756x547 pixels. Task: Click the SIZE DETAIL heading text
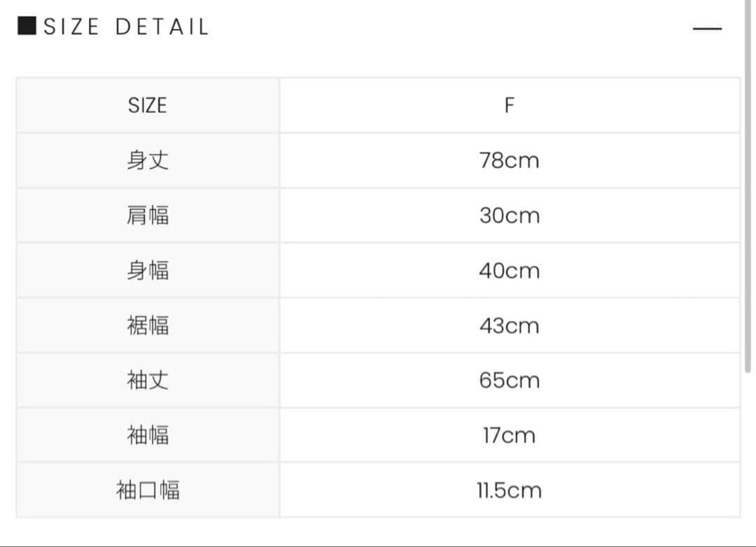point(125,26)
